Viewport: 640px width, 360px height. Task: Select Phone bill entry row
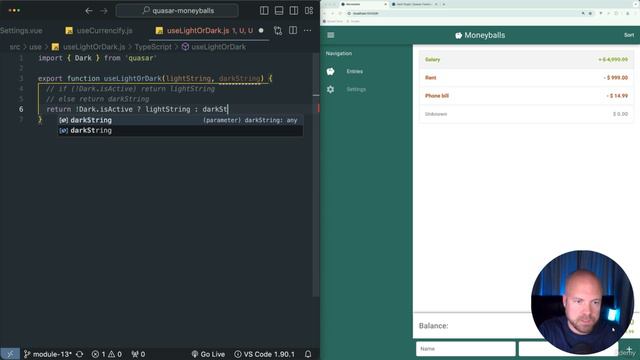point(526,96)
